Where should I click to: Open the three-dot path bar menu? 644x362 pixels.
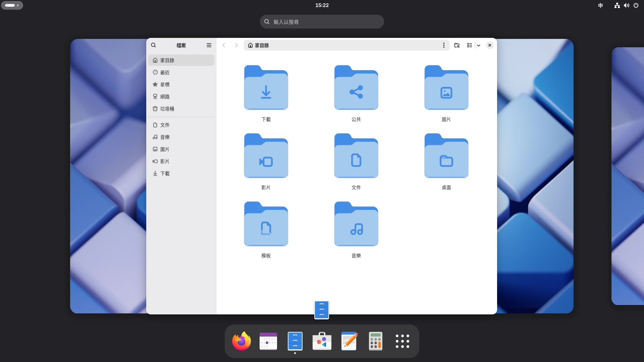point(444,45)
